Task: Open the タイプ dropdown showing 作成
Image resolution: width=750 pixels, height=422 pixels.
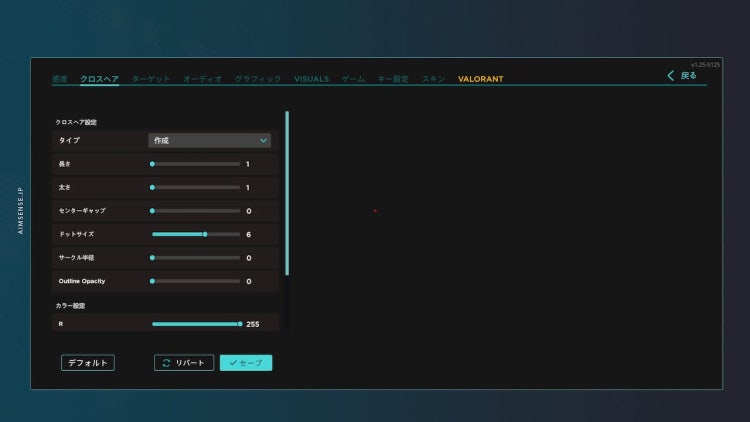Action: pyautogui.click(x=210, y=140)
